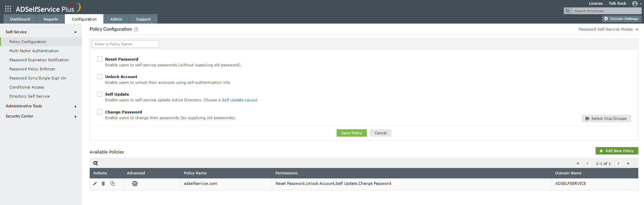Click the Policy Name column header
Image resolution: width=644 pixels, height=205 pixels.
[x=195, y=173]
